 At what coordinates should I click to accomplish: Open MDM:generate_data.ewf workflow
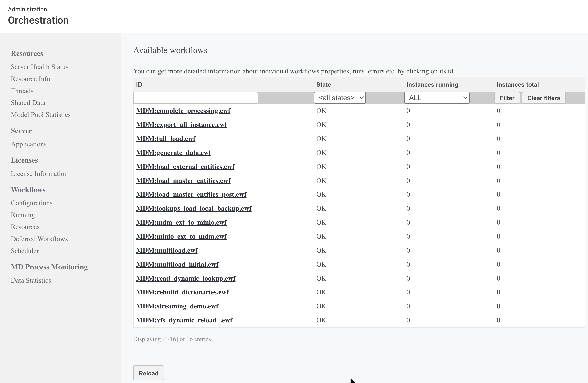click(174, 153)
